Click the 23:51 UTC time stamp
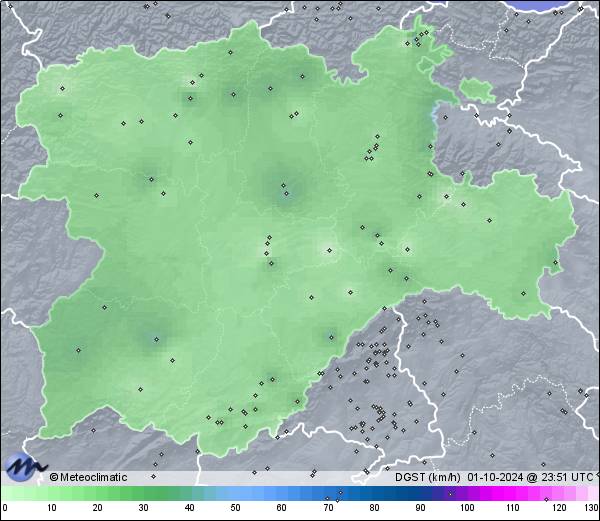The height and width of the screenshot is (521, 600). tap(566, 477)
